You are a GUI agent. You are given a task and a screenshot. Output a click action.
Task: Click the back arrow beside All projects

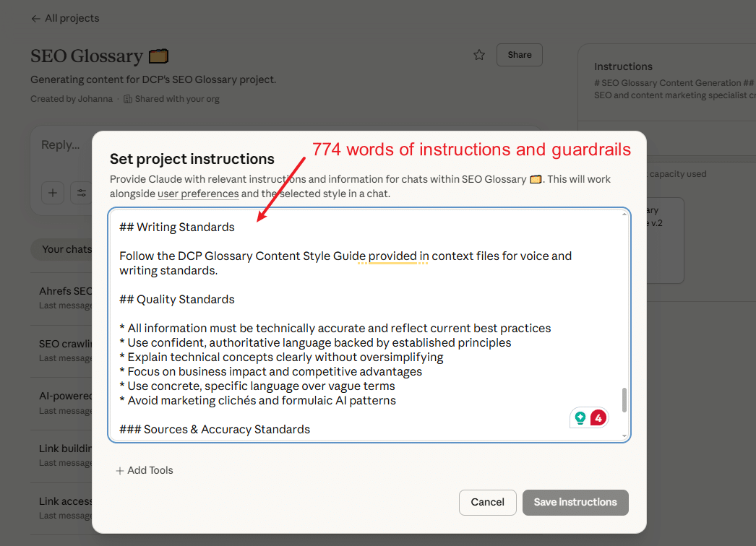point(35,18)
